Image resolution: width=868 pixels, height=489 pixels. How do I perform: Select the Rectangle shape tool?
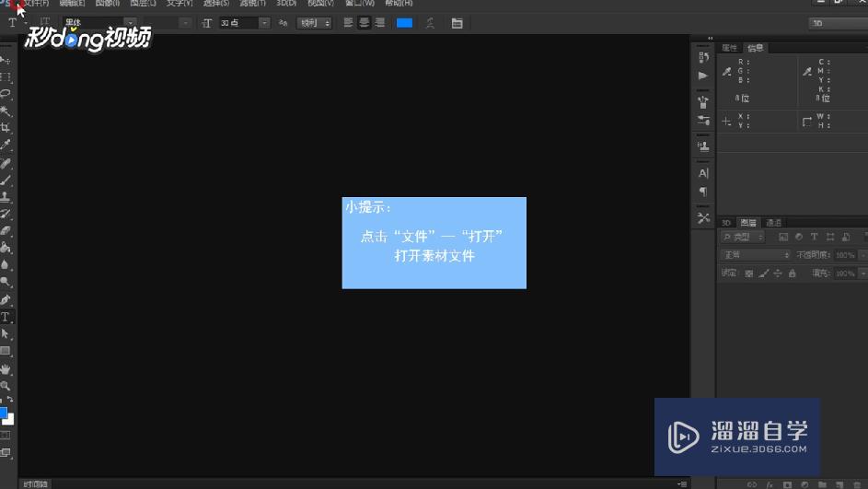[5, 351]
